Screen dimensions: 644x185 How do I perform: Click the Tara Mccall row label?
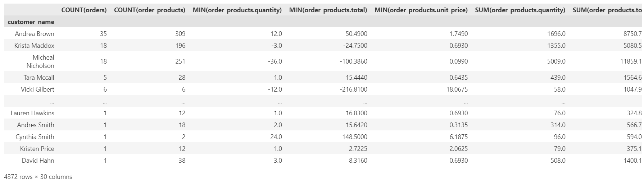coord(39,78)
